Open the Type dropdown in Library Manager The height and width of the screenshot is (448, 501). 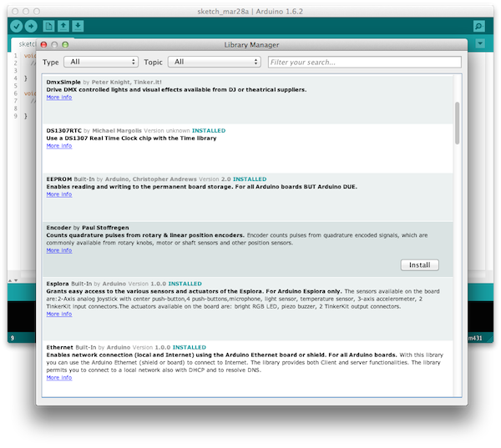tap(101, 62)
